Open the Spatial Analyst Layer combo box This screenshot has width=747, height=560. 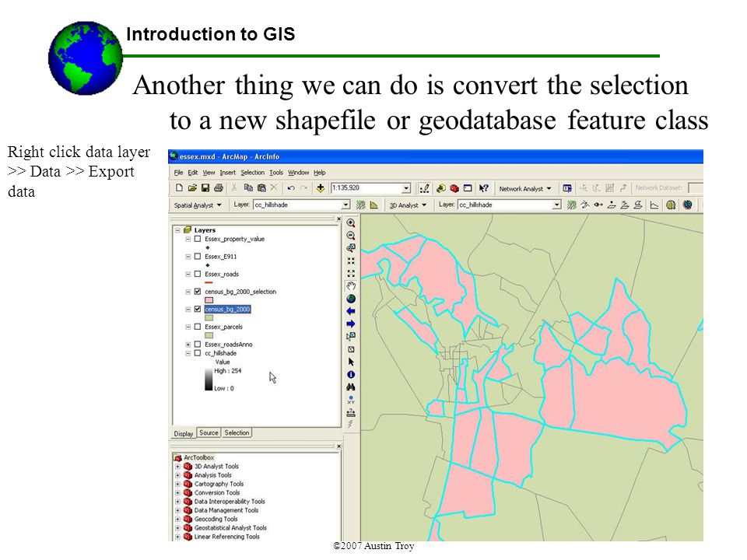coord(302,205)
